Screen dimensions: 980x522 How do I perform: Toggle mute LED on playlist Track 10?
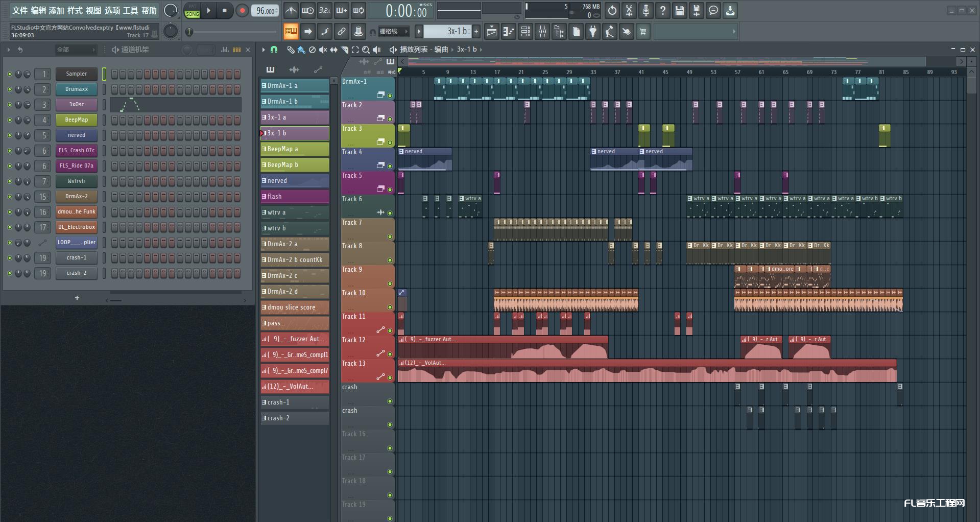[x=390, y=307]
